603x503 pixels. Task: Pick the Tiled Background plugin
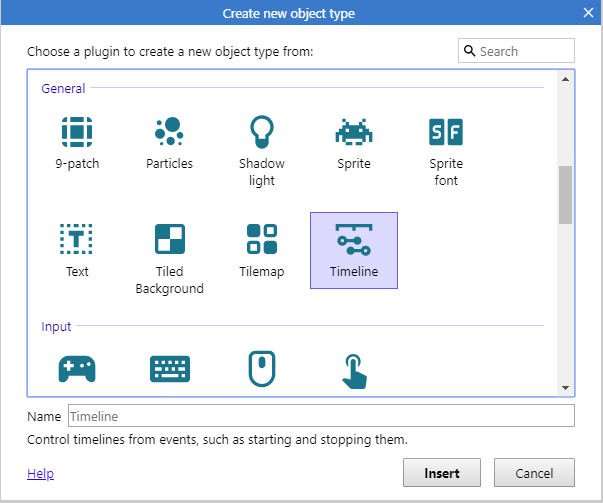[x=169, y=240]
